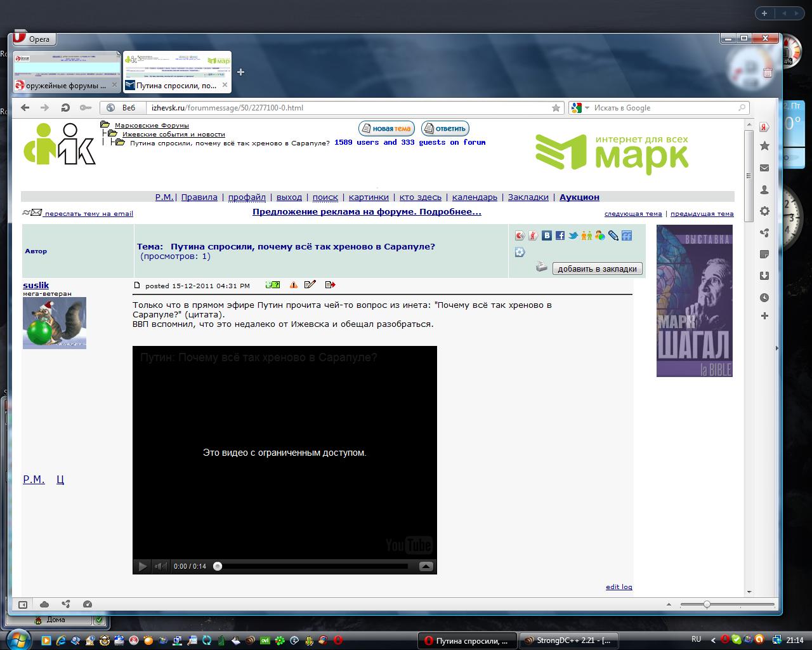Open the следующая тема link

[633, 214]
